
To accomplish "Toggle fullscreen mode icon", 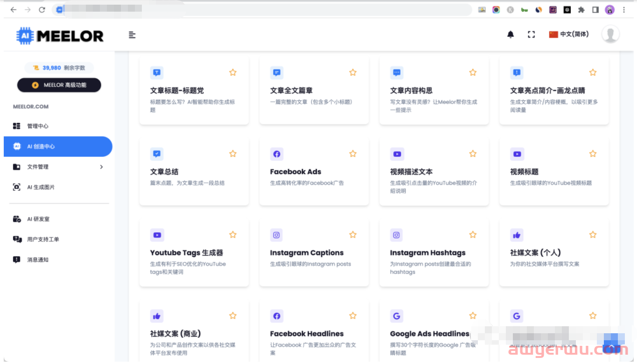I will (x=531, y=34).
